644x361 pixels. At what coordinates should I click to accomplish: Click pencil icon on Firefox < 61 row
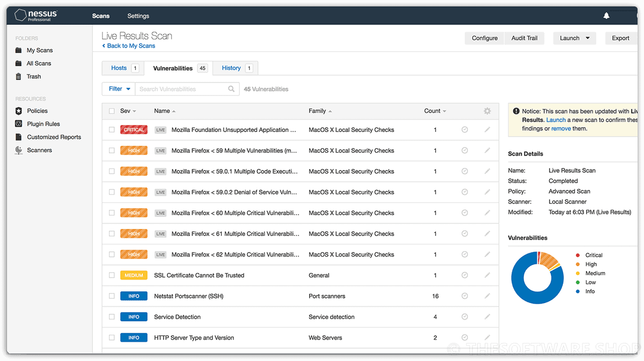tap(487, 234)
